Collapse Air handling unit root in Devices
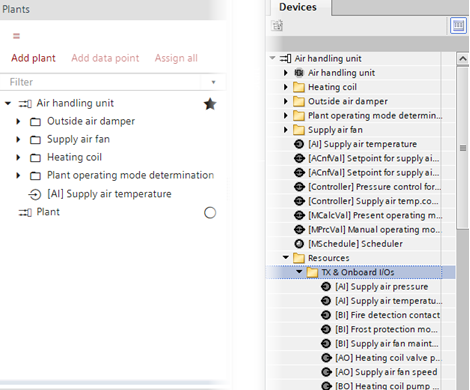Viewport: 470px width, 390px height. (272, 58)
